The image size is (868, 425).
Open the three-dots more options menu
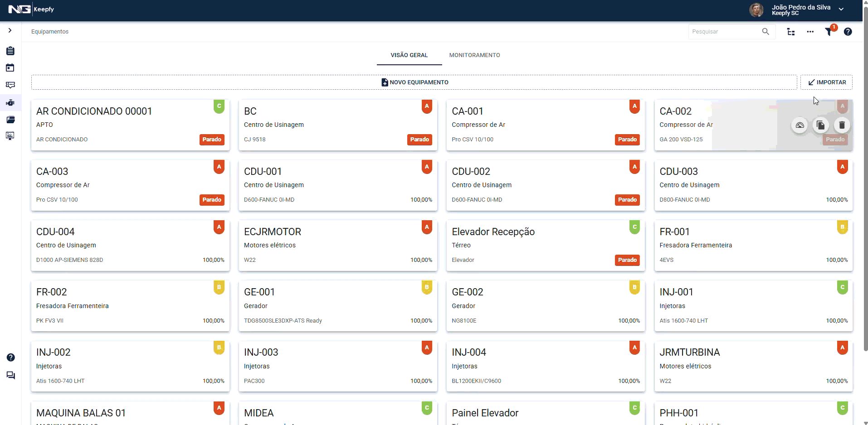[810, 32]
